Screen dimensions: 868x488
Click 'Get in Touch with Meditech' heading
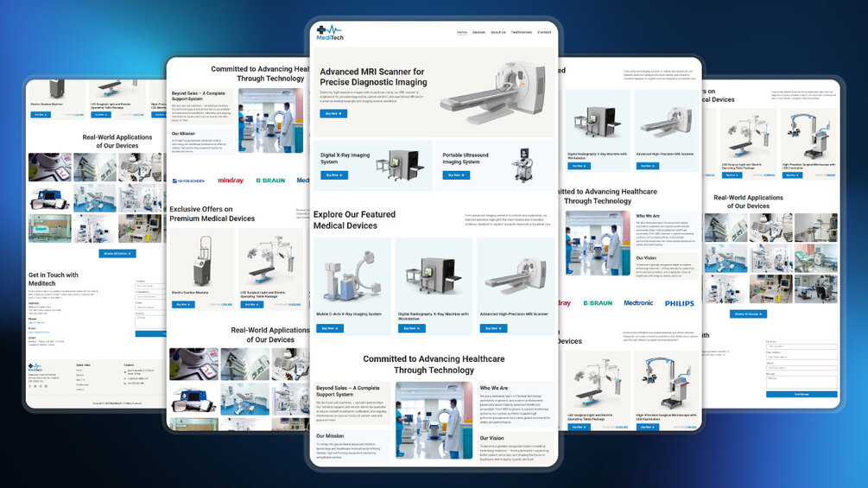click(x=54, y=279)
